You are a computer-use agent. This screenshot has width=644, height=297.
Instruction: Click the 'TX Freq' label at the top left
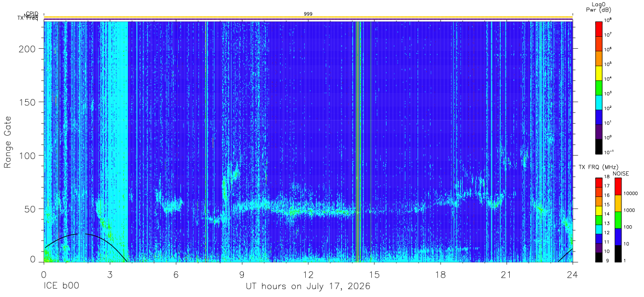click(28, 19)
